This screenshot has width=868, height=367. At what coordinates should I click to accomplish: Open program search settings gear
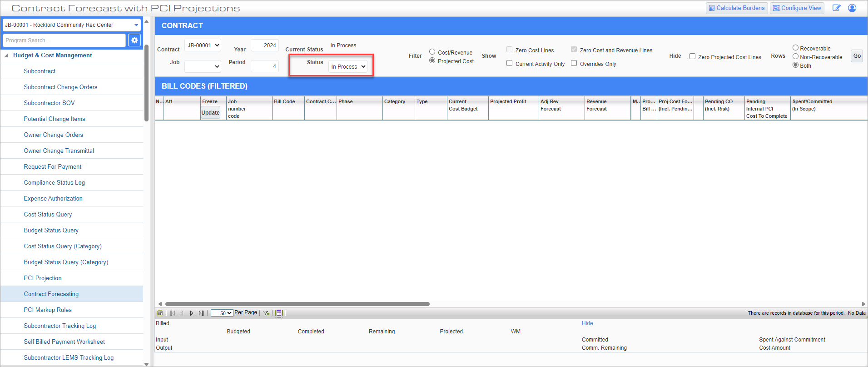click(134, 40)
